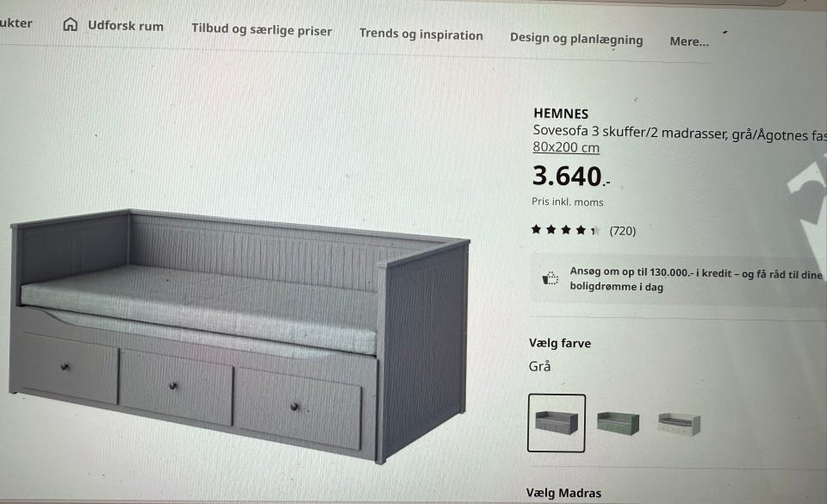Click the star rating icons
This screenshot has height=504, width=827.
[565, 229]
